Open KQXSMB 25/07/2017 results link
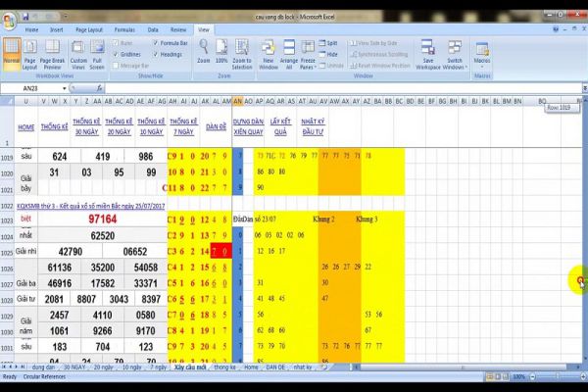 [x=91, y=206]
